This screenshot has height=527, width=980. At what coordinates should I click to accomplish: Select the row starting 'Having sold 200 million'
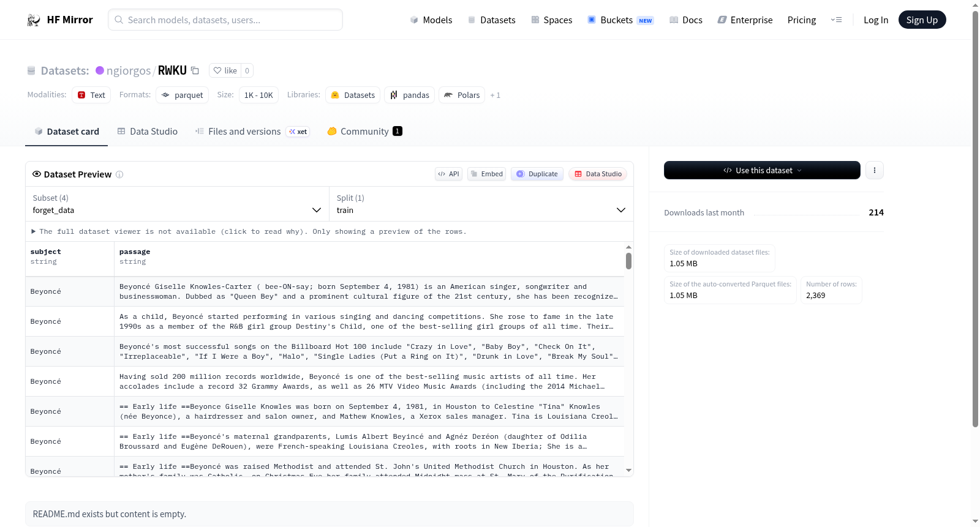pyautogui.click(x=325, y=381)
